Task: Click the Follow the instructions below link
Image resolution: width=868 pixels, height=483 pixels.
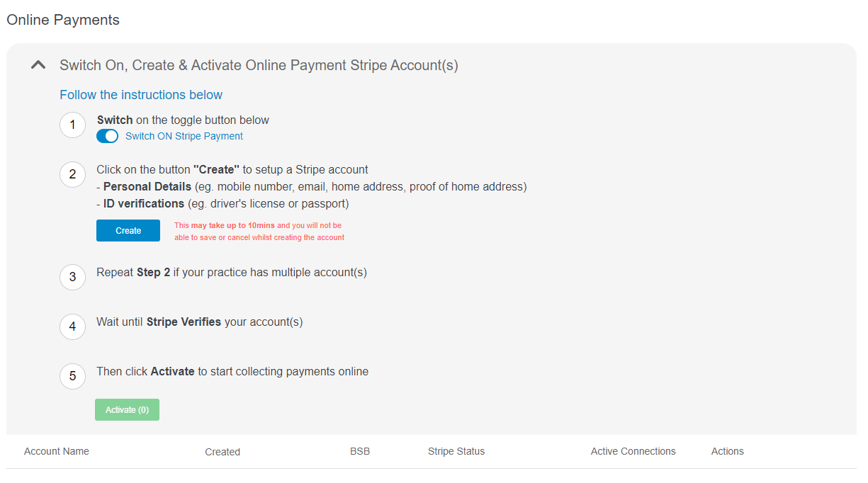Action: click(141, 94)
